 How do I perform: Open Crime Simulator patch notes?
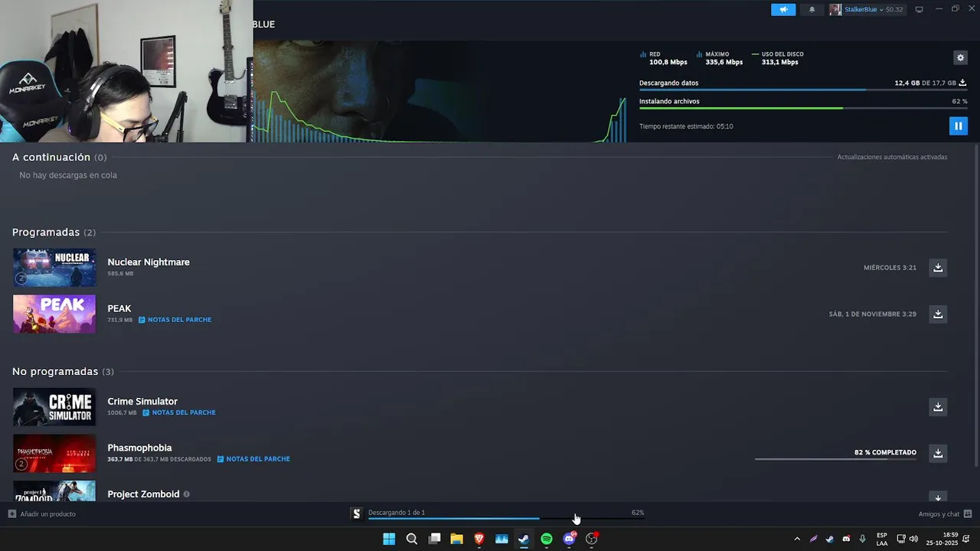pyautogui.click(x=178, y=412)
